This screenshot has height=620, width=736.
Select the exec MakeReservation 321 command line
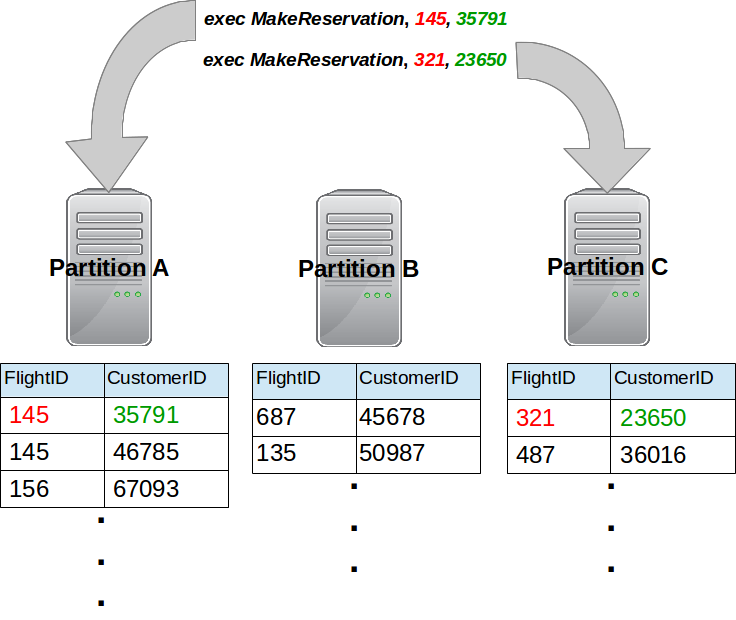click(355, 60)
